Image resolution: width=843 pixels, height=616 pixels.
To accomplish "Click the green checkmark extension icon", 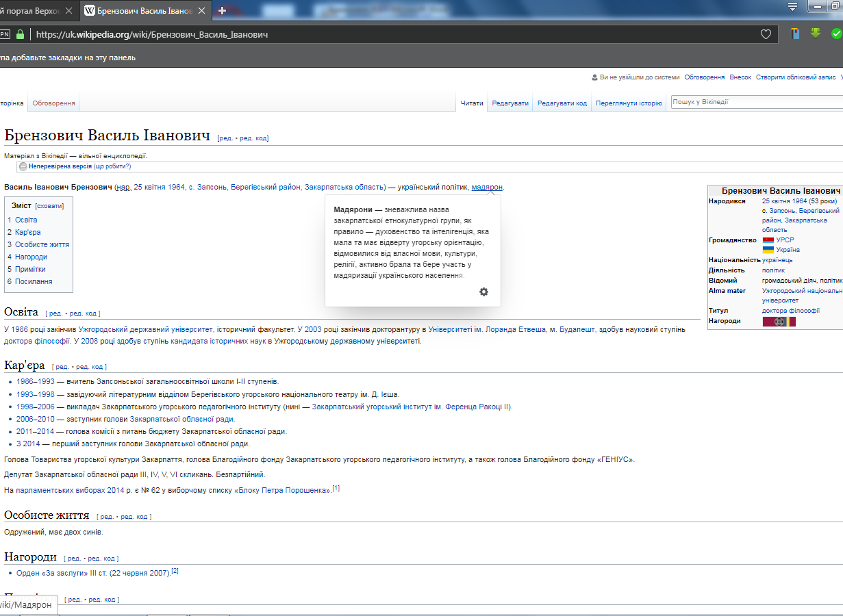I will click(x=836, y=34).
